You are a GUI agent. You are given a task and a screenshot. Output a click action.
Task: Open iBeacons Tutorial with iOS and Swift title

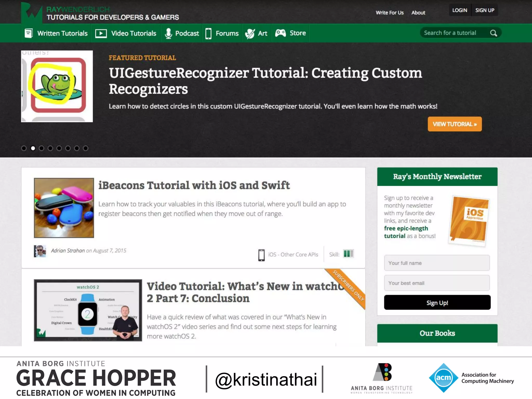(x=194, y=185)
